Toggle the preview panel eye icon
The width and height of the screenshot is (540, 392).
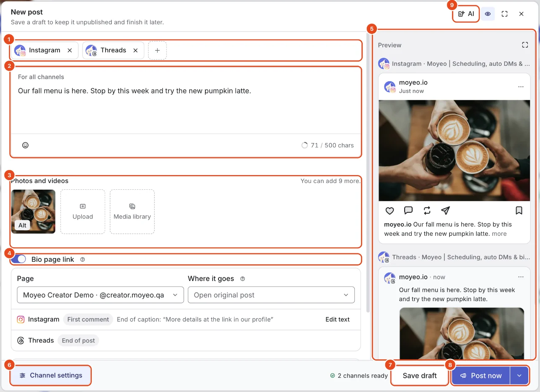coord(488,14)
